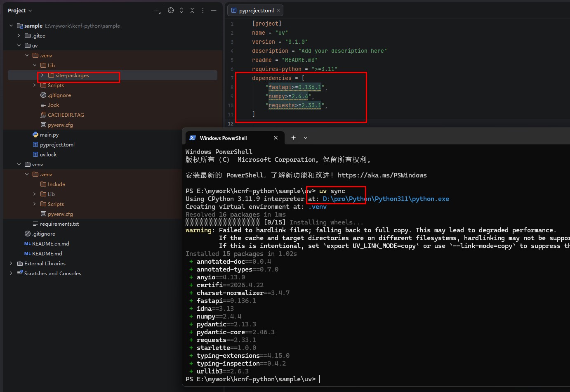Click the python.exe interpreter path in terminal

pyautogui.click(x=386, y=199)
